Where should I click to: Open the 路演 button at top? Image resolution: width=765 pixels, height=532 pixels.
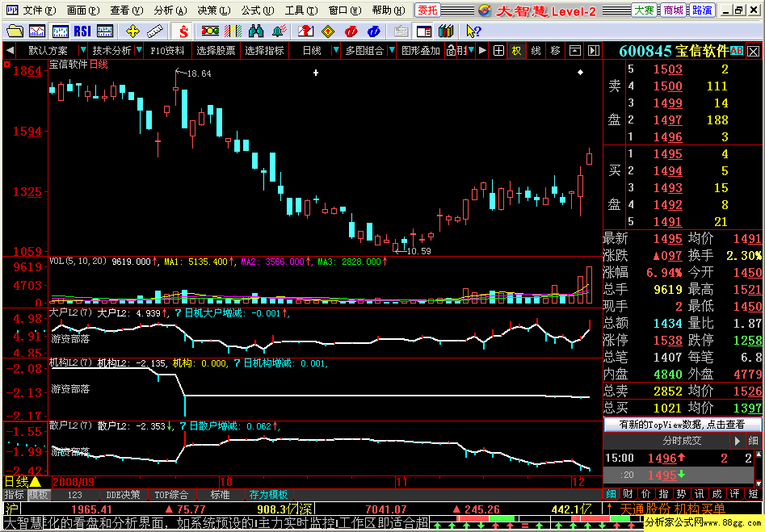701,10
